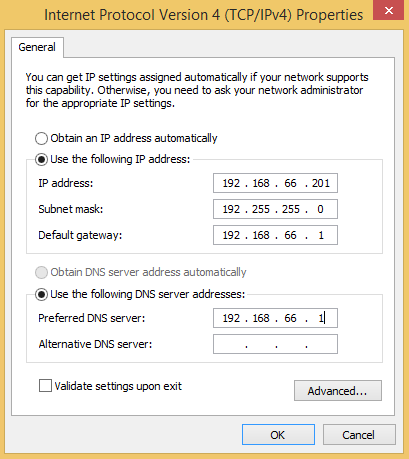Click the Subnet mask third octet 255
409x459 pixels.
(291, 209)
